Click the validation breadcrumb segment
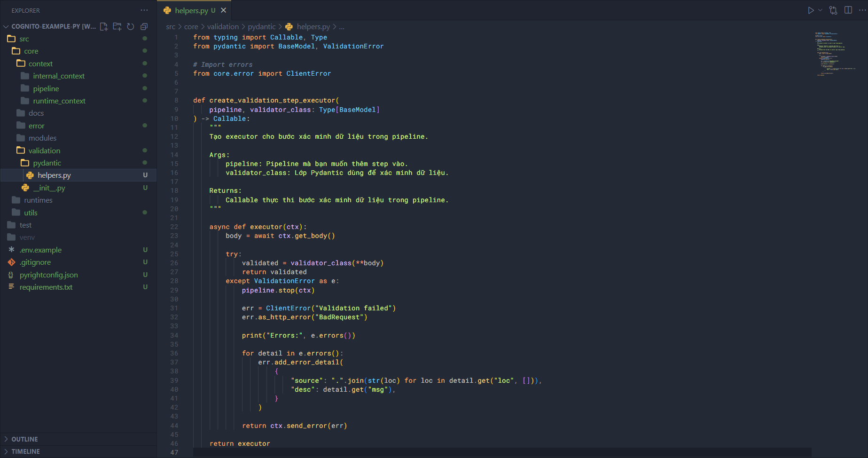The height and width of the screenshot is (458, 868). (x=223, y=27)
